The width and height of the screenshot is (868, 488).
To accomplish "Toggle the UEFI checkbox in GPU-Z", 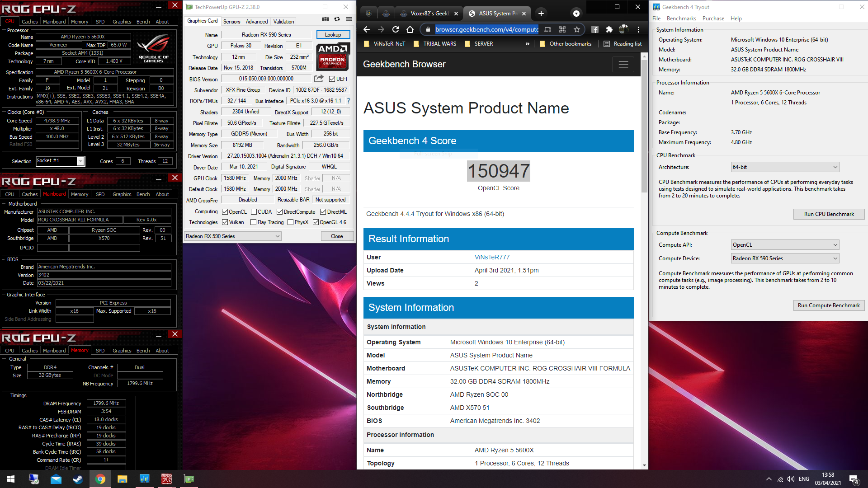I will (x=332, y=79).
